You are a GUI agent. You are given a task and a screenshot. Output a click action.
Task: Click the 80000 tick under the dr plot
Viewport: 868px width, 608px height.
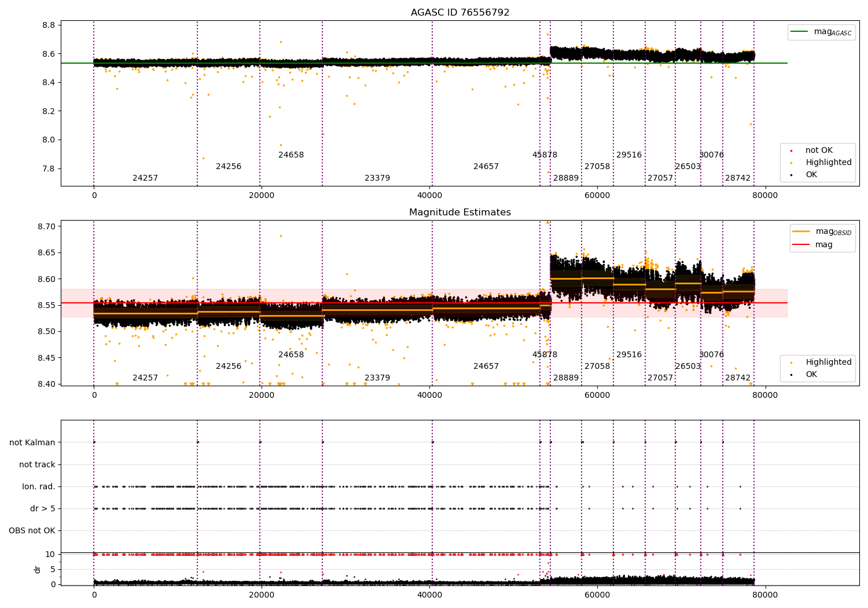pyautogui.click(x=765, y=595)
